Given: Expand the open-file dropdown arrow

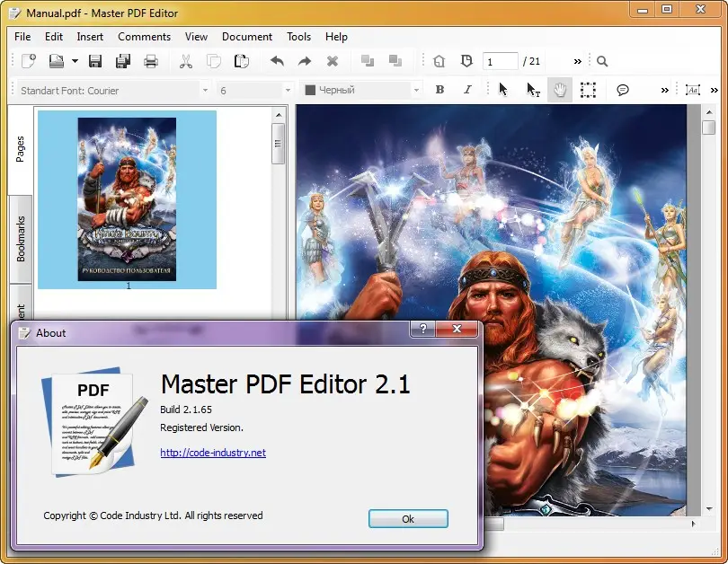Looking at the screenshot, I should pos(75,61).
